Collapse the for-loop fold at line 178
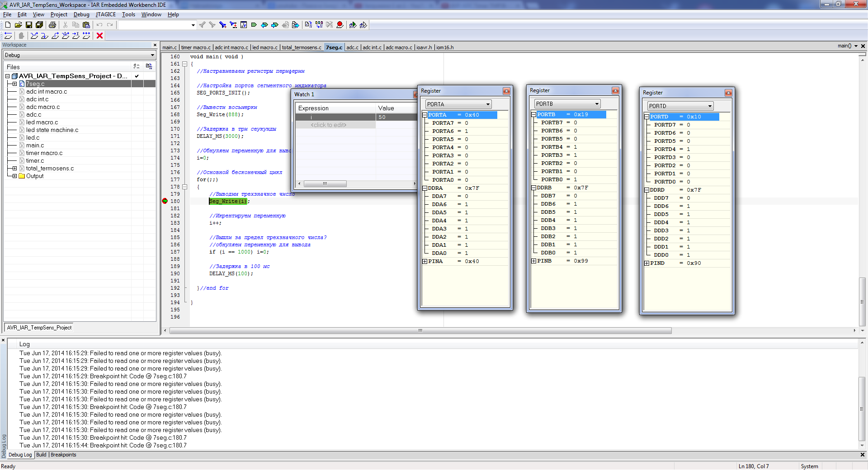Screen dimensions: 868x470 point(184,187)
